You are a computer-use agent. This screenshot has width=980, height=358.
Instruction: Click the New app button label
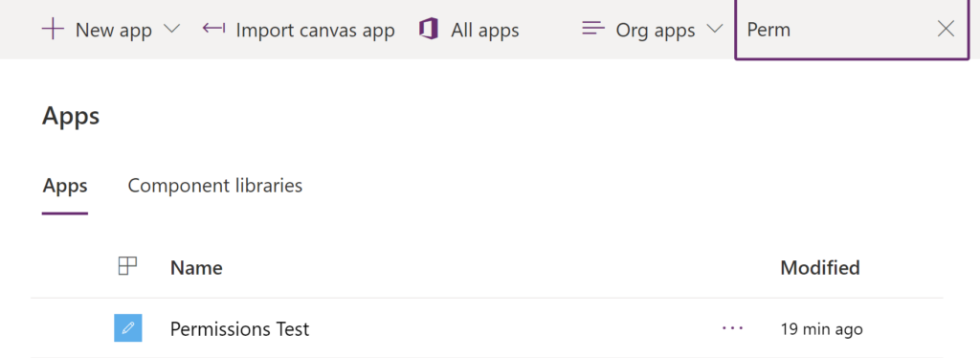pyautogui.click(x=114, y=30)
